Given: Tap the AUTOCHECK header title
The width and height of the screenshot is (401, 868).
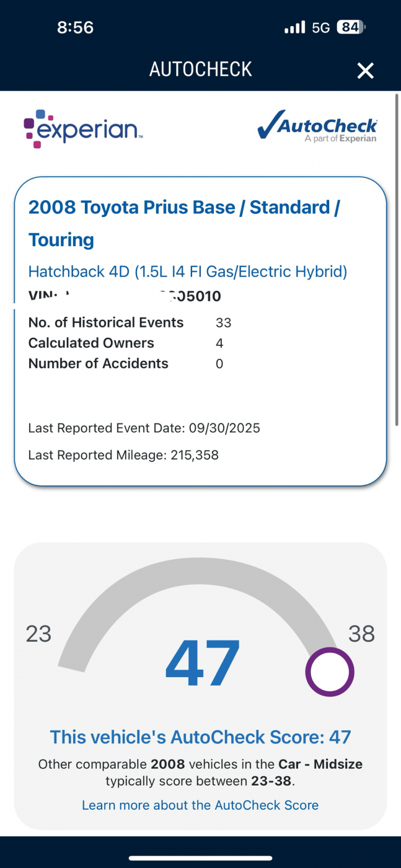Looking at the screenshot, I should (200, 69).
